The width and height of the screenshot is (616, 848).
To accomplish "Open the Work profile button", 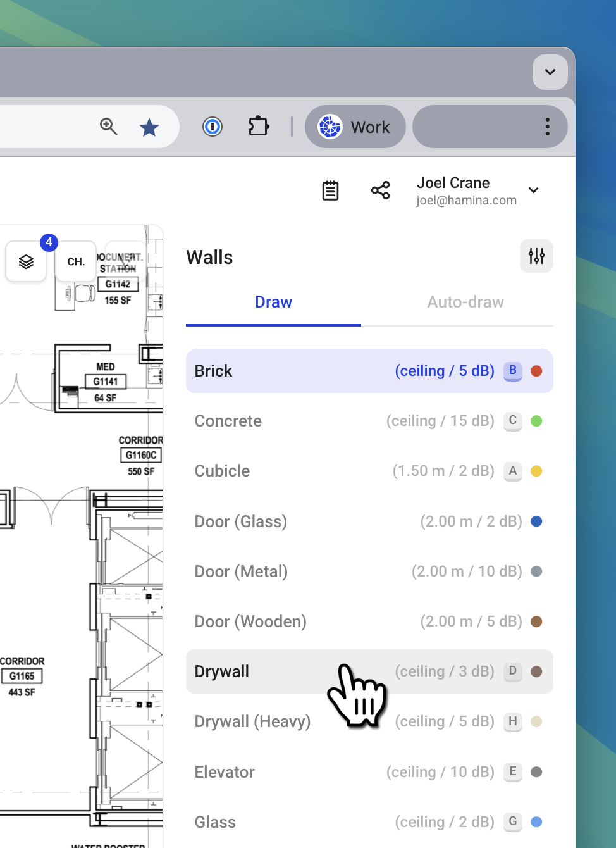I will pos(355,127).
